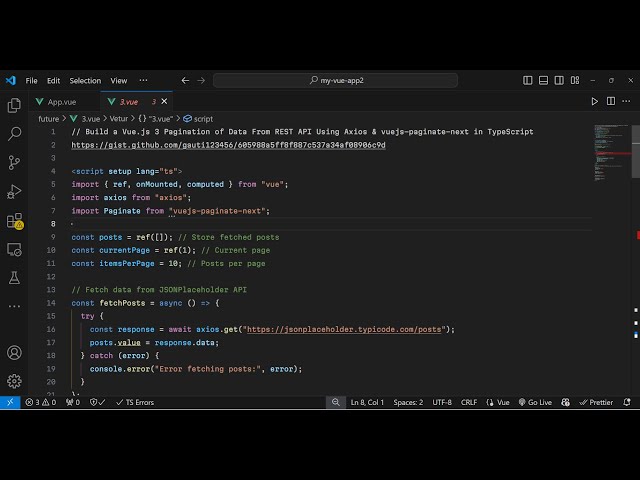
Task: Open the Manage gear icon
Action: pos(14,380)
